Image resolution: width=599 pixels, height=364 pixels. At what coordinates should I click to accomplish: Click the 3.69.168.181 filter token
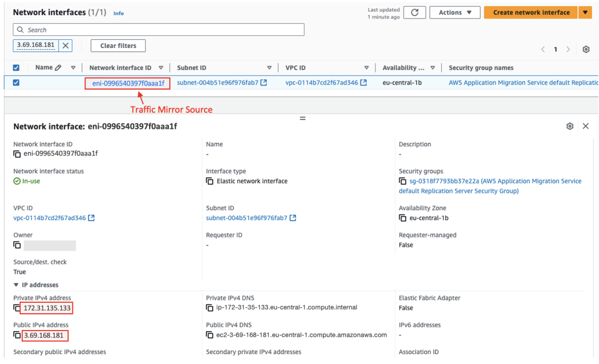click(x=36, y=45)
